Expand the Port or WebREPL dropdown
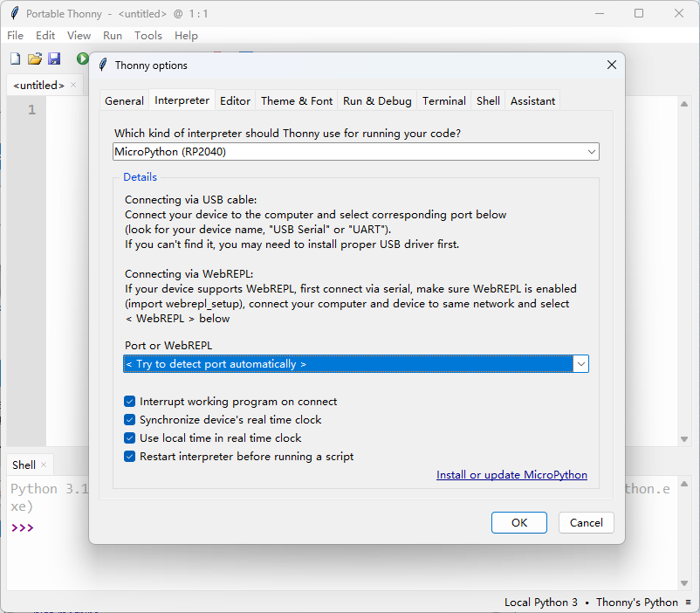 [580, 363]
